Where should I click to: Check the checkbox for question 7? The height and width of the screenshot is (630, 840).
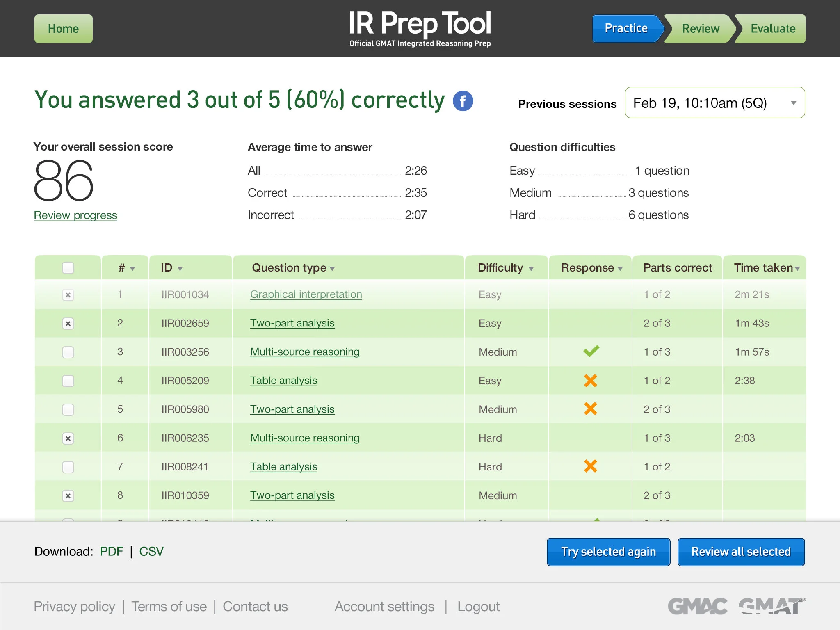[68, 467]
